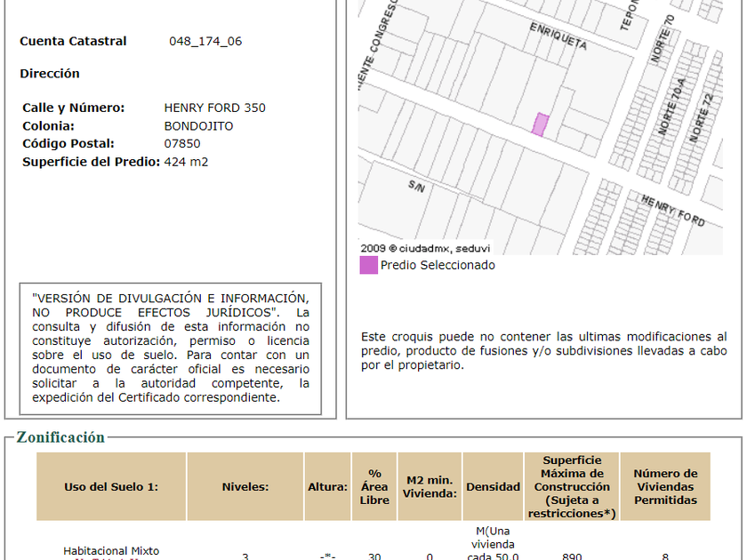Click the NORTE 70 street label on map
747x560 pixels.
tap(663, 38)
